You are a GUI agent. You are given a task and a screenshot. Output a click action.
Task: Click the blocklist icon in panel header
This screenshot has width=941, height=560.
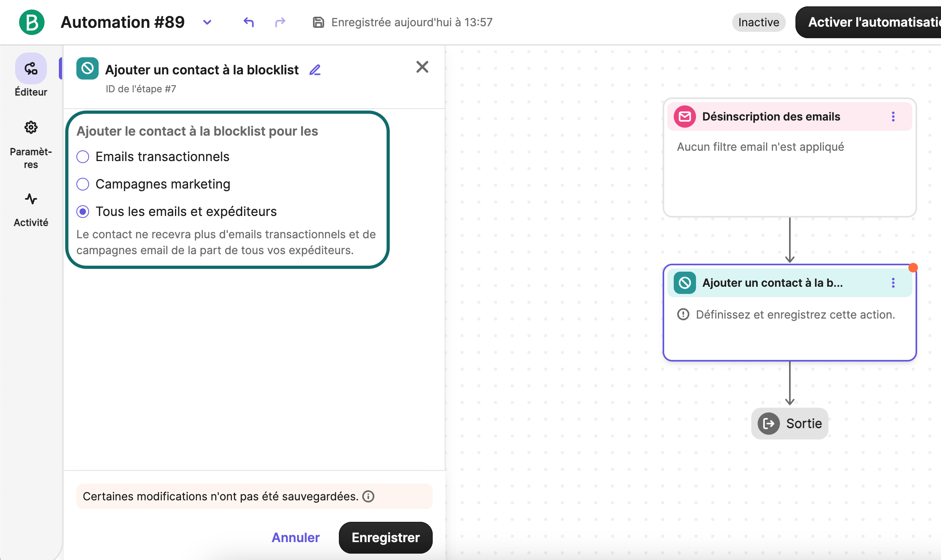point(87,69)
